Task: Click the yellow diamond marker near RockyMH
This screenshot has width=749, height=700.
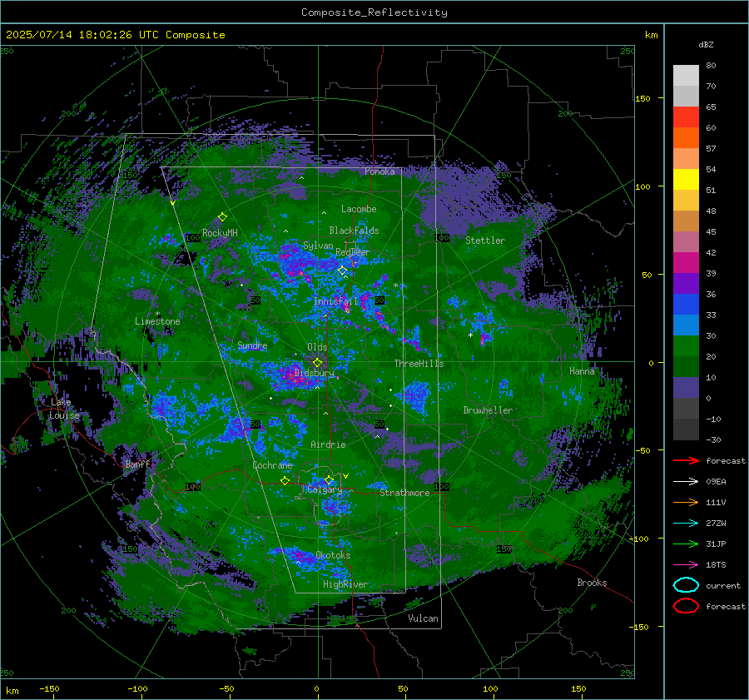Action: click(222, 217)
